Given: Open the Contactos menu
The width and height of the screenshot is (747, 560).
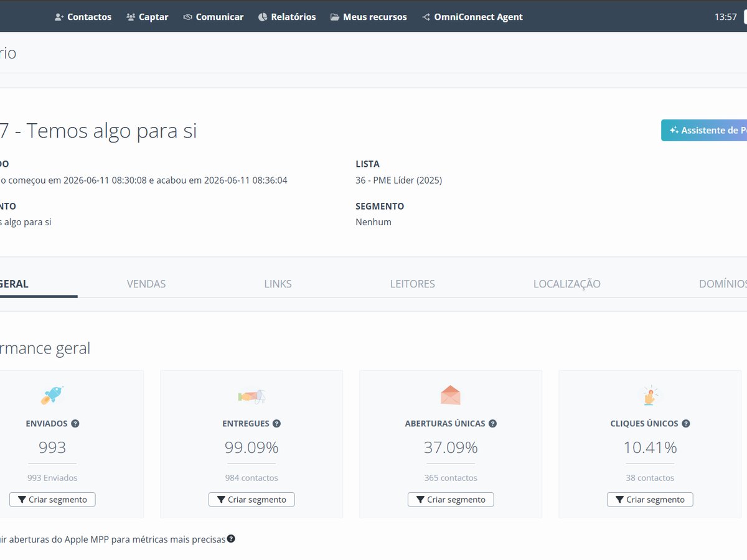Looking at the screenshot, I should 83,17.
